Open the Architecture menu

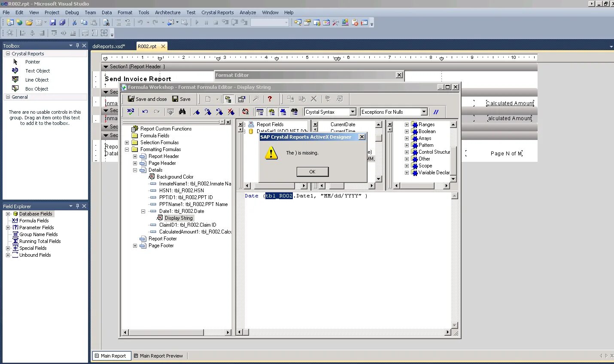[167, 12]
